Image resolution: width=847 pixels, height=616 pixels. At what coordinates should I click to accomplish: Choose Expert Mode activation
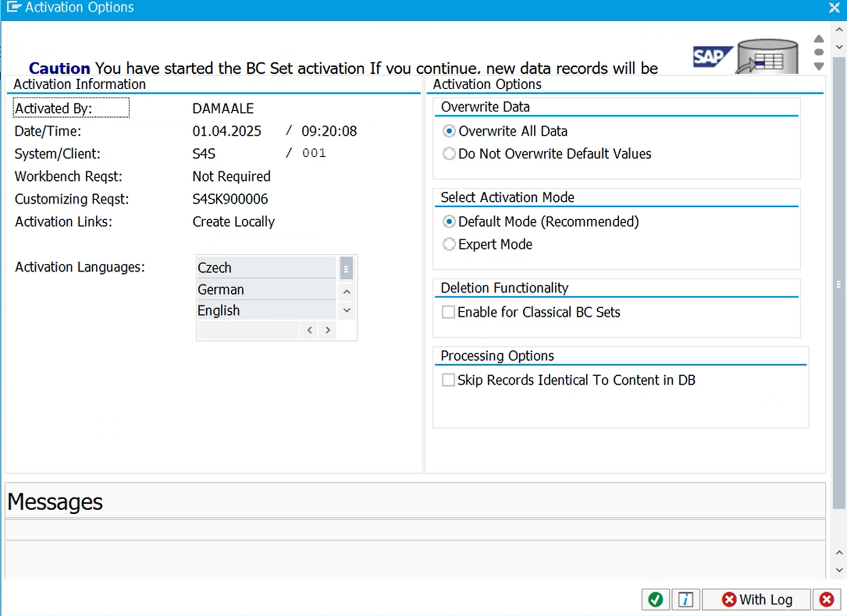tap(449, 244)
